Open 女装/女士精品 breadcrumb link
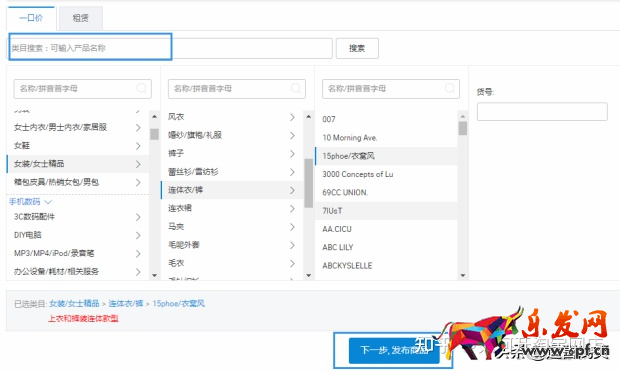Viewport: 620px width, 371px height. [74, 303]
